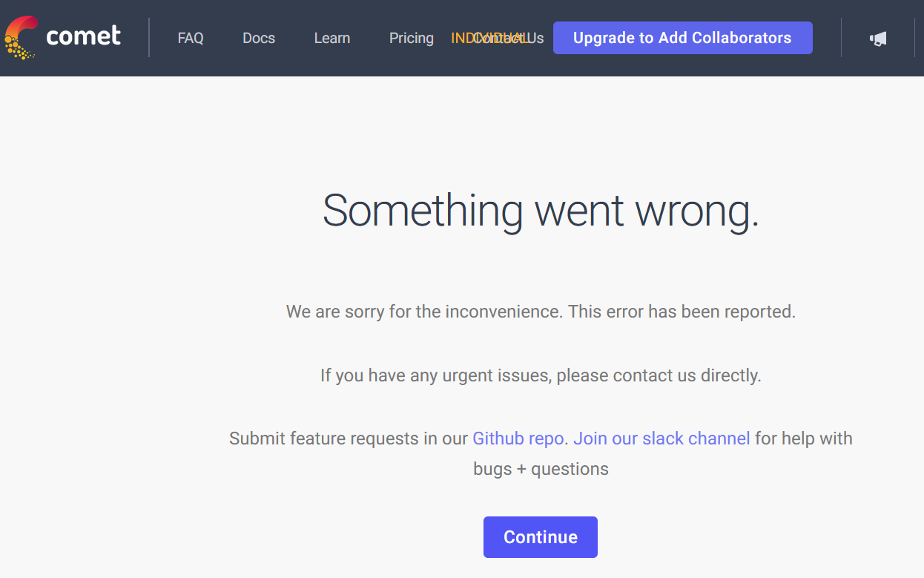Click 'This error has been reported' text
The width and height of the screenshot is (924, 578).
click(x=682, y=312)
